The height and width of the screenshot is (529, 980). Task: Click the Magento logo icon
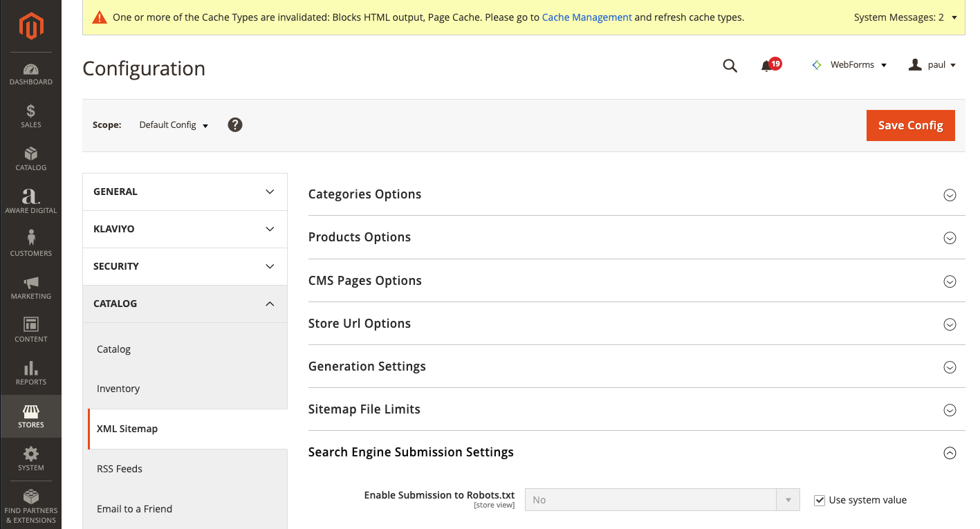31,26
